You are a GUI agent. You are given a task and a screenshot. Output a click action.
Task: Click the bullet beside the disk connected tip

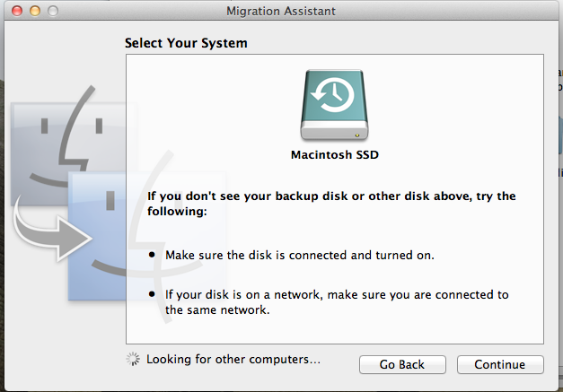(x=152, y=256)
